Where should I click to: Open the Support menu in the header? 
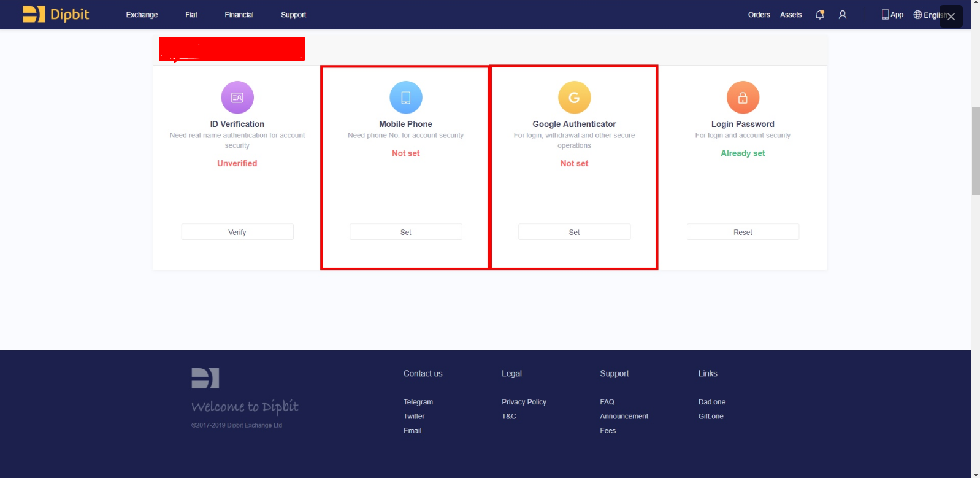click(x=294, y=15)
